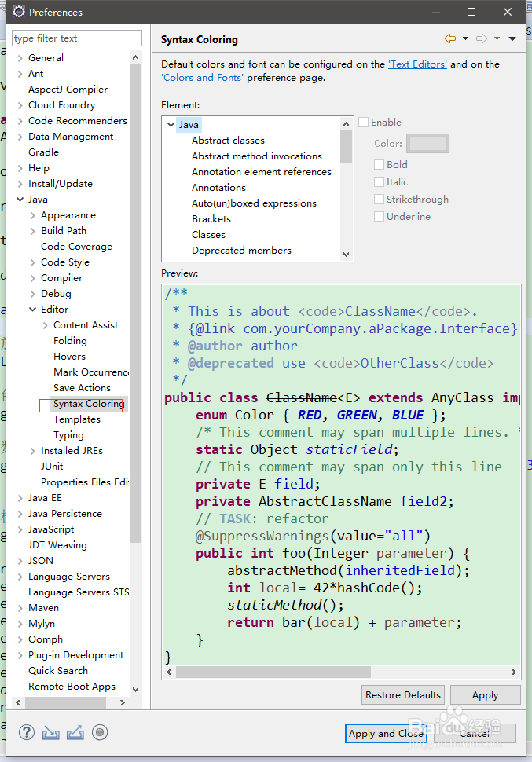Select Classes in Element list
Viewport: 532px width, 762px height.
pos(208,235)
